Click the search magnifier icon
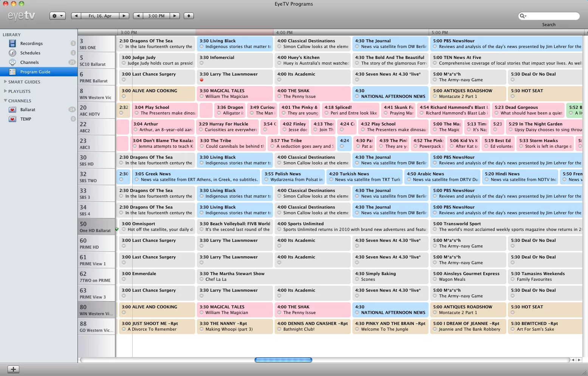This screenshot has height=376, width=588. (x=522, y=16)
